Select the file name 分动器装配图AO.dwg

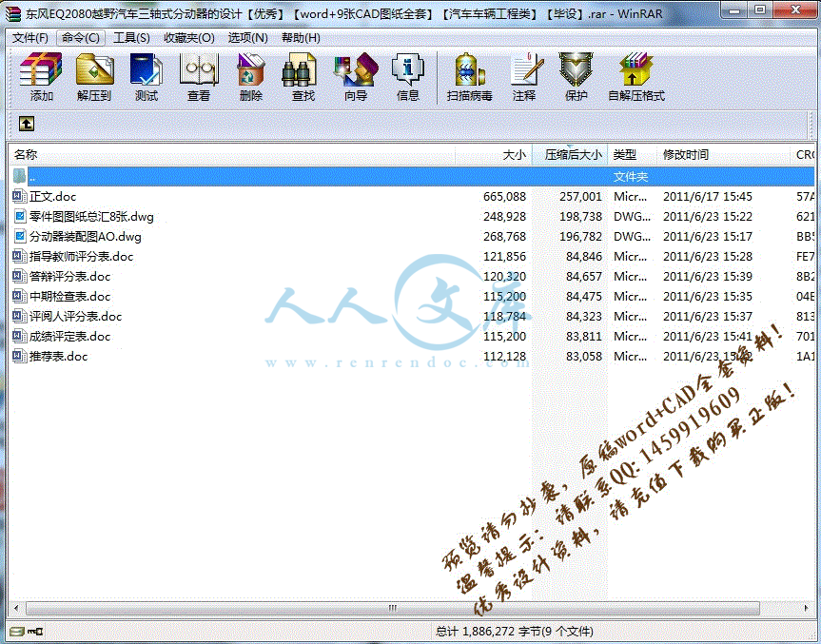(86, 236)
